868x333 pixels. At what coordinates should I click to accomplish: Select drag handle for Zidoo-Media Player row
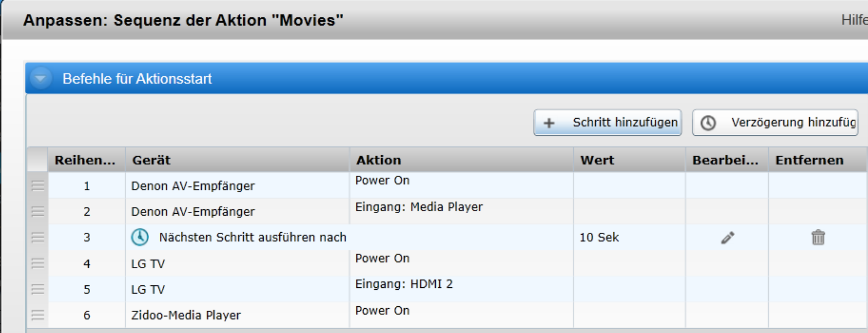pyautogui.click(x=38, y=315)
